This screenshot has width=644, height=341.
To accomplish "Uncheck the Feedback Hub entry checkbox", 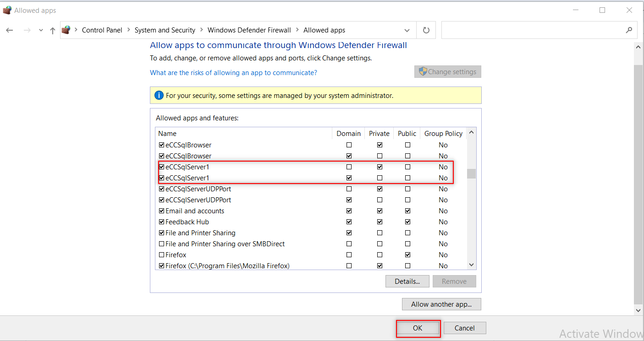I will (161, 222).
